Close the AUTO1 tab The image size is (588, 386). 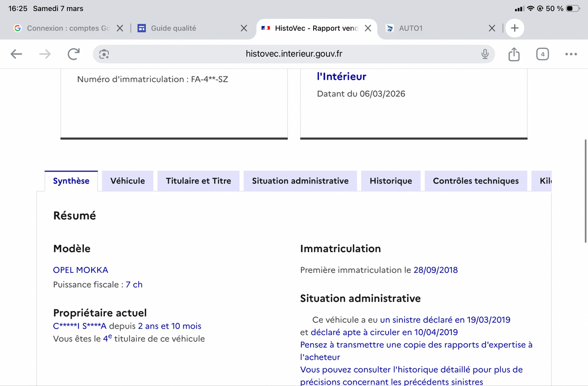point(492,28)
